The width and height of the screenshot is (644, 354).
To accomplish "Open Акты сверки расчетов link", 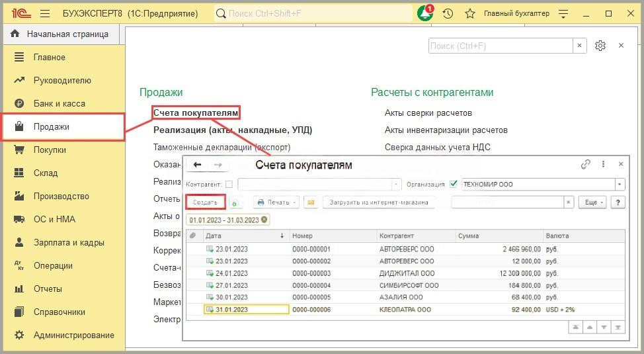I will click(x=428, y=112).
